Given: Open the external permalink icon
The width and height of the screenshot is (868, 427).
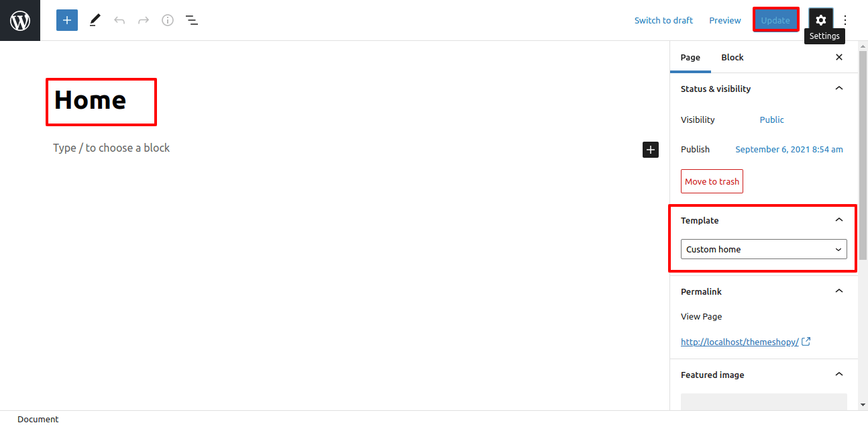Looking at the screenshot, I should 806,342.
